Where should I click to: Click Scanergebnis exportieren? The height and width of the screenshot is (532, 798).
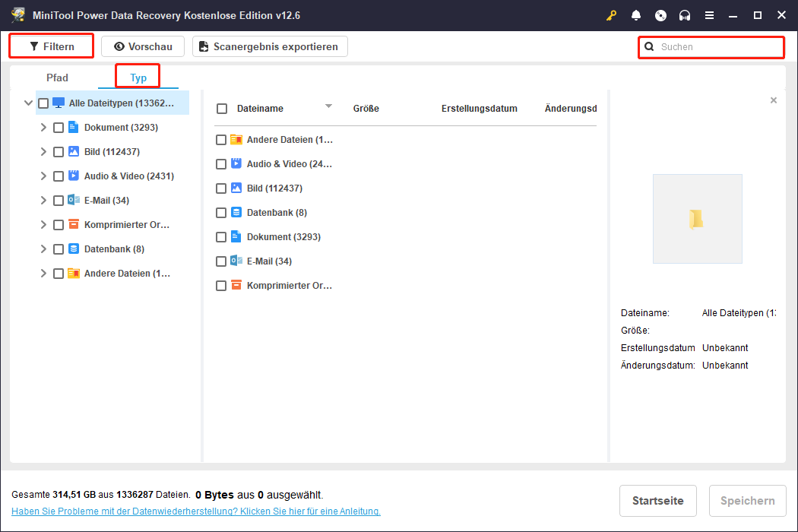click(x=270, y=46)
